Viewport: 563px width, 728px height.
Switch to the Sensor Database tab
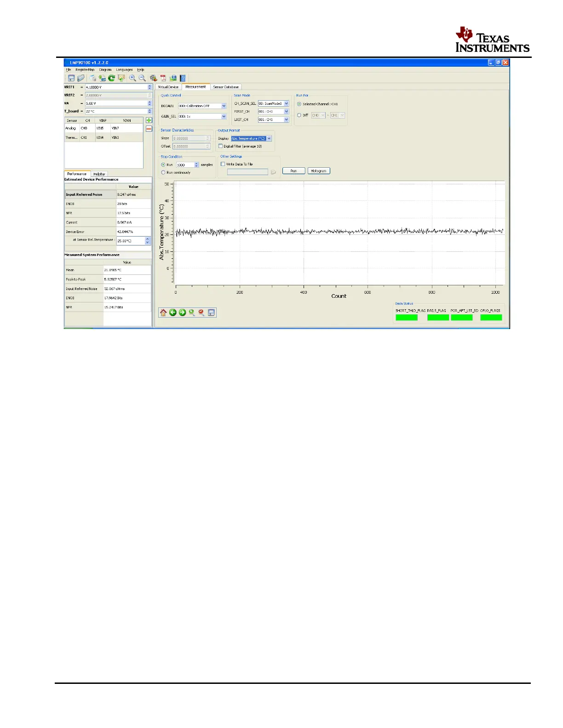click(x=226, y=87)
